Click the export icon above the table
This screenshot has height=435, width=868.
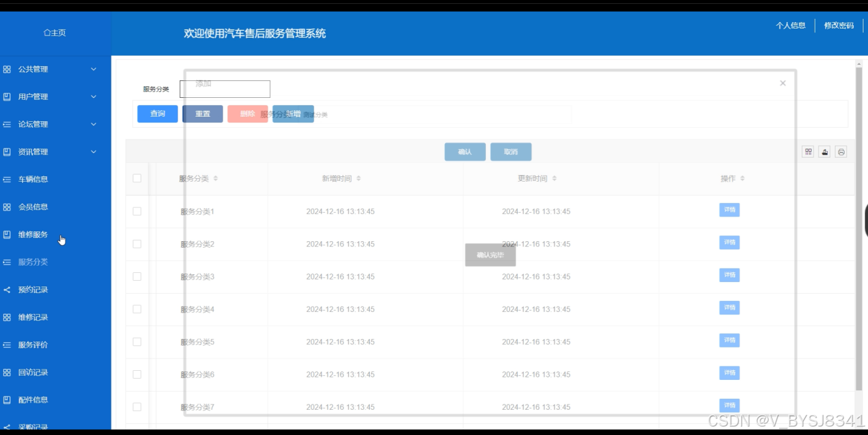pyautogui.click(x=825, y=152)
